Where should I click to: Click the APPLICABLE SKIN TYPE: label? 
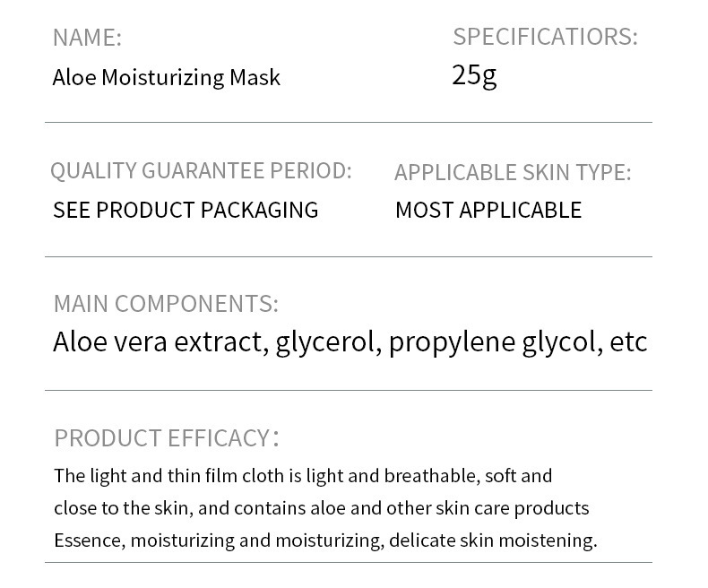[x=513, y=172]
